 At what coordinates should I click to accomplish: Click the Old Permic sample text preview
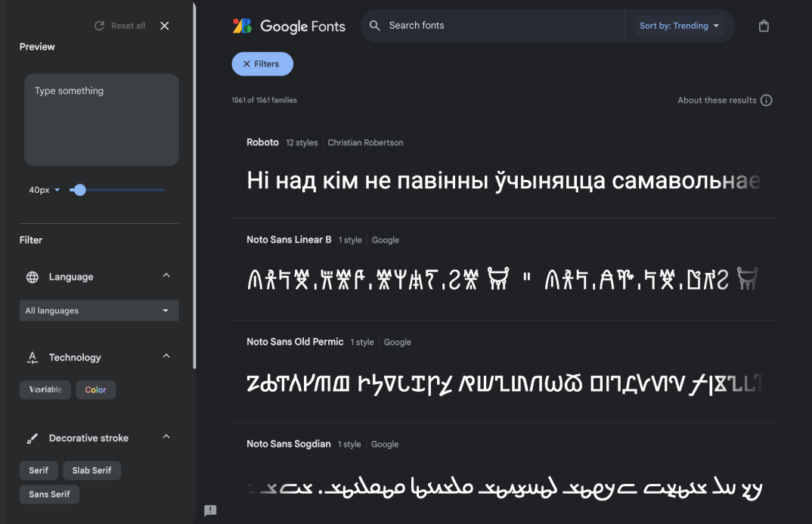504,383
